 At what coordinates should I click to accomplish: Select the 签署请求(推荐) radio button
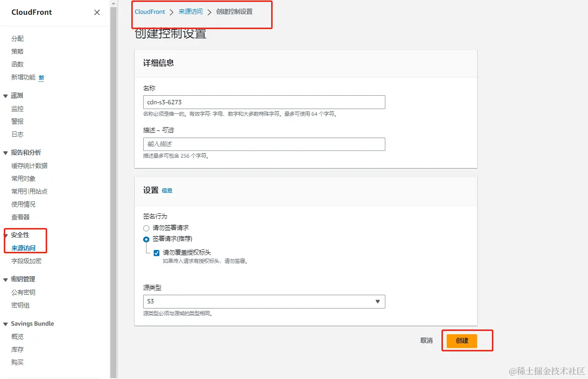point(147,239)
